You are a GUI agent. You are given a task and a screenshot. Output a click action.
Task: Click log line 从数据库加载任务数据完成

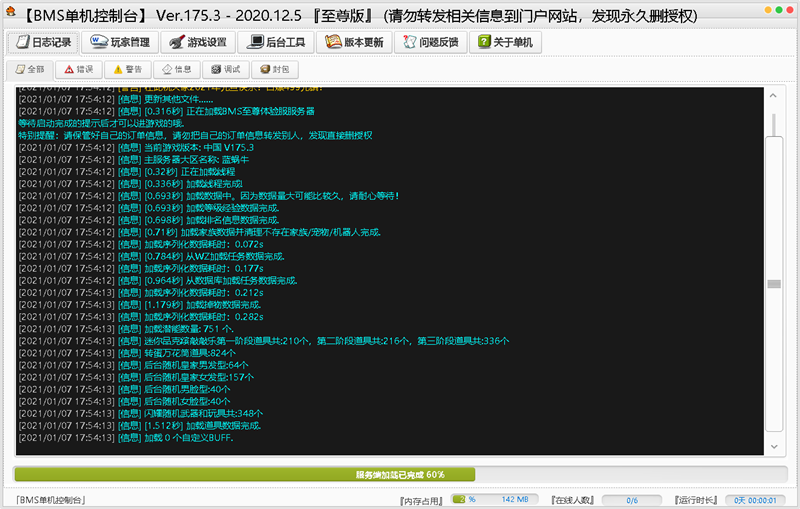coord(158,281)
